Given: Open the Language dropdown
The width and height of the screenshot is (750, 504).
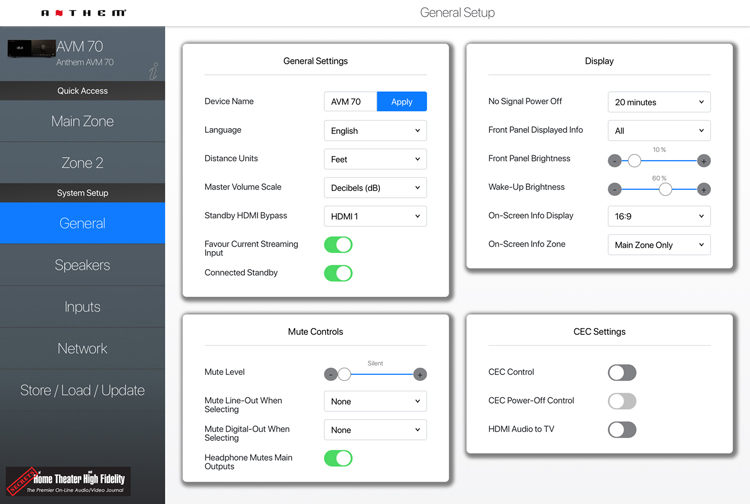Looking at the screenshot, I should 375,131.
